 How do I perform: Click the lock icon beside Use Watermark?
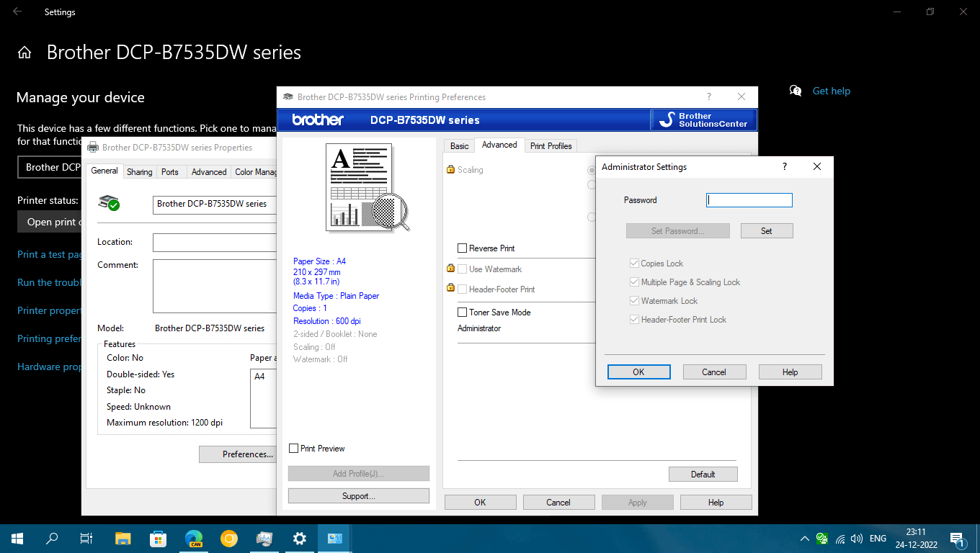pos(450,269)
